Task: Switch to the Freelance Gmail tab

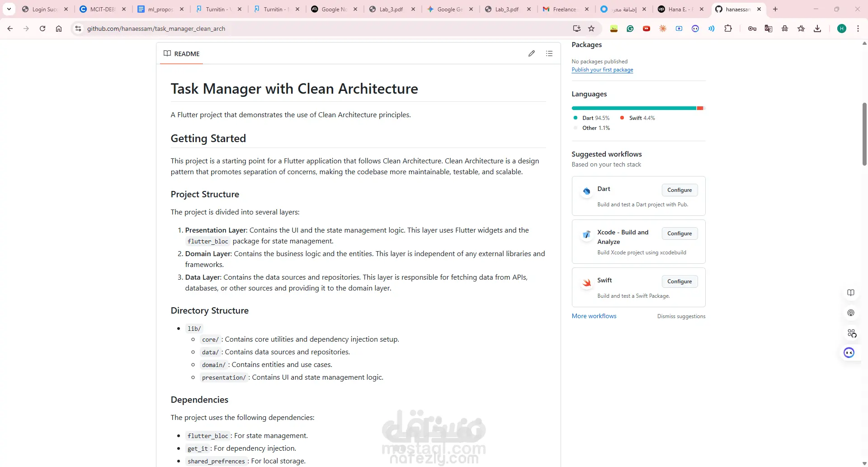Action: 565,9
